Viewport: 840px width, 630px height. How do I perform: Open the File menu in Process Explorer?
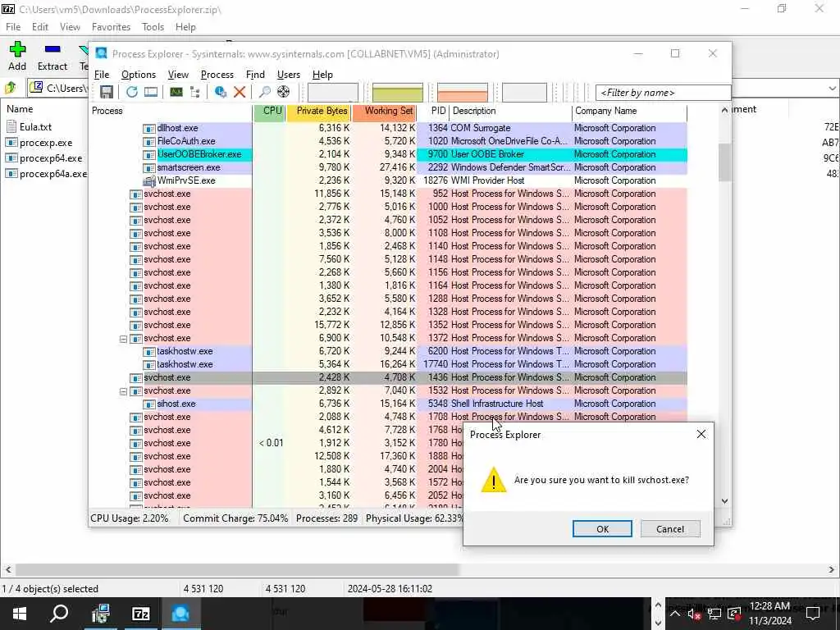pos(102,75)
